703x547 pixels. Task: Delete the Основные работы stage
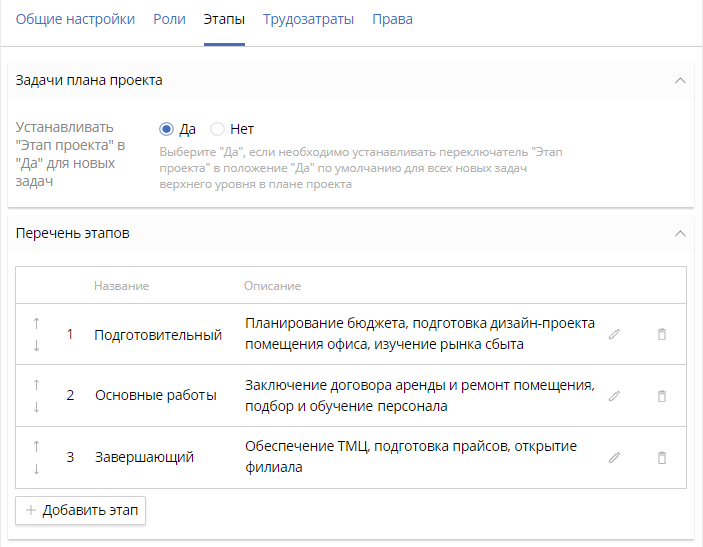661,396
